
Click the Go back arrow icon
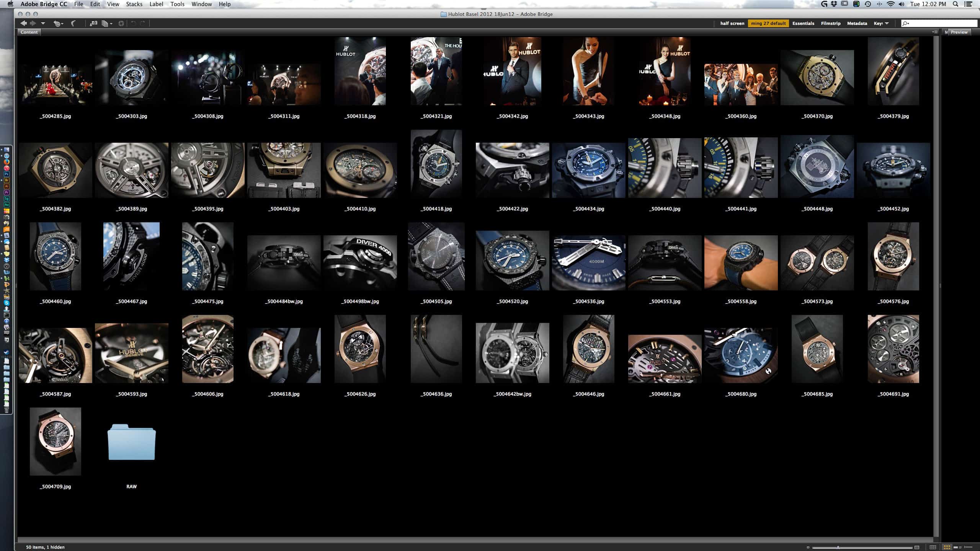pyautogui.click(x=24, y=23)
